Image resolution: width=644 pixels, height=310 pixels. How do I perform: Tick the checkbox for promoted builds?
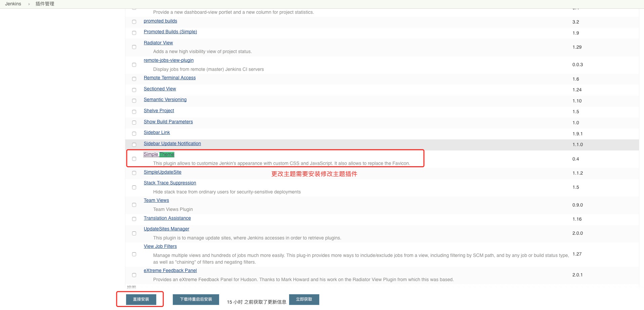(x=134, y=22)
